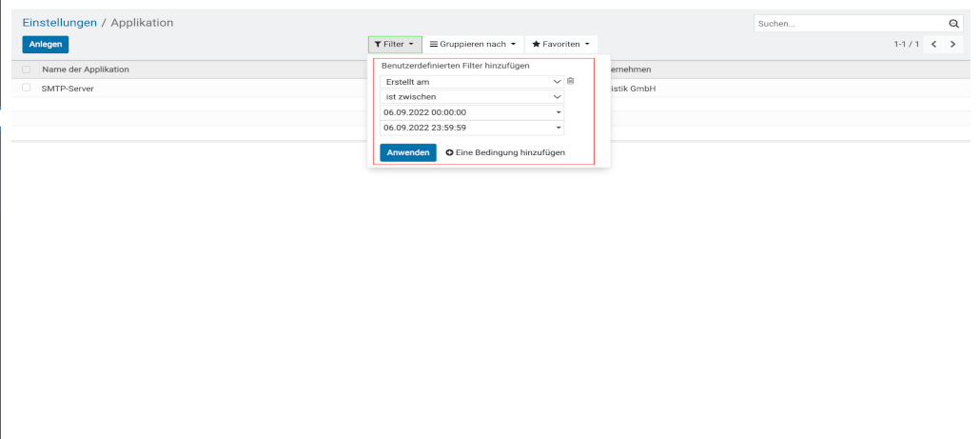Image resolution: width=980 pixels, height=439 pixels.
Task: Focus the Suchen search field
Action: (849, 23)
